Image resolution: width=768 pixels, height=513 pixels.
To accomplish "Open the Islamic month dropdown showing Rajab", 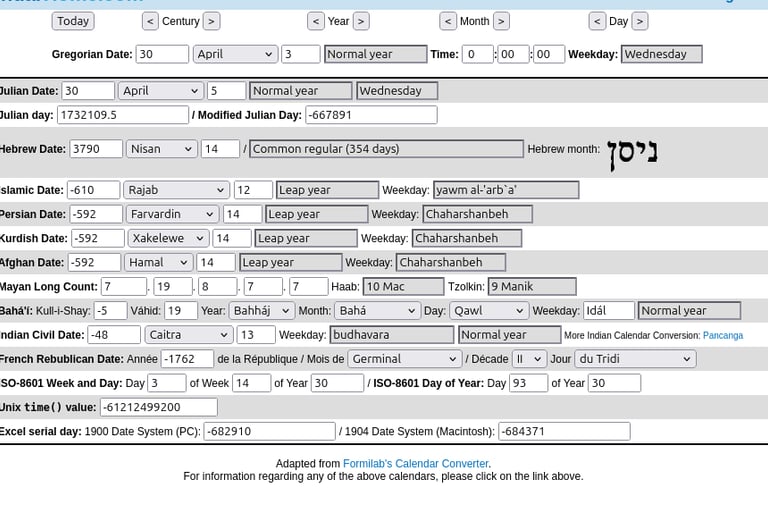I will tap(176, 190).
